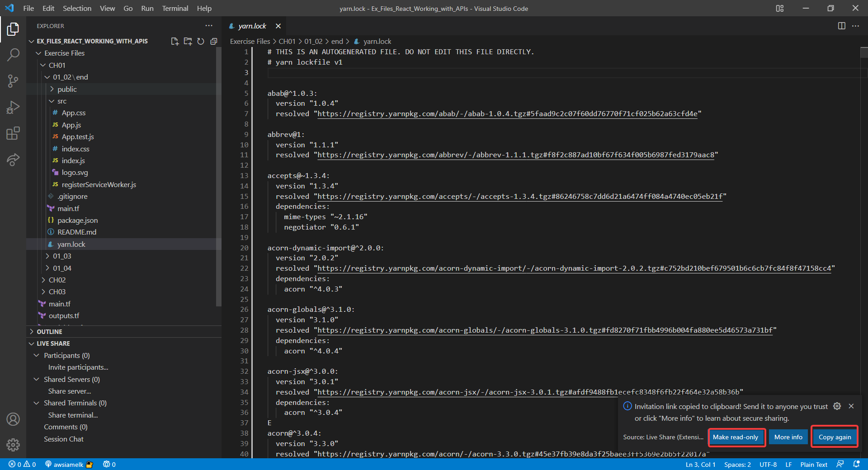Open the Run and Debug view
This screenshot has width=868, height=470.
pos(13,107)
